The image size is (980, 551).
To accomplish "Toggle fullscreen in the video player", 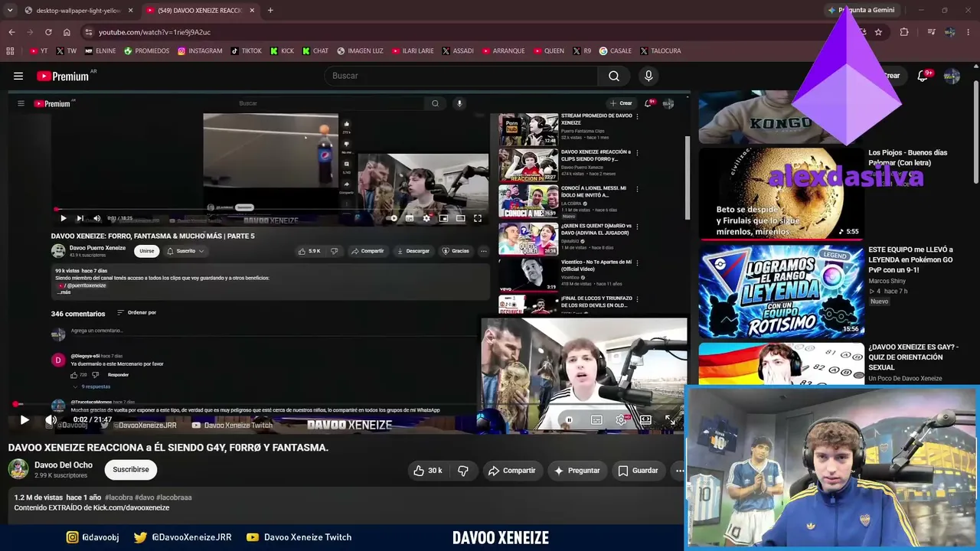I will click(x=670, y=420).
